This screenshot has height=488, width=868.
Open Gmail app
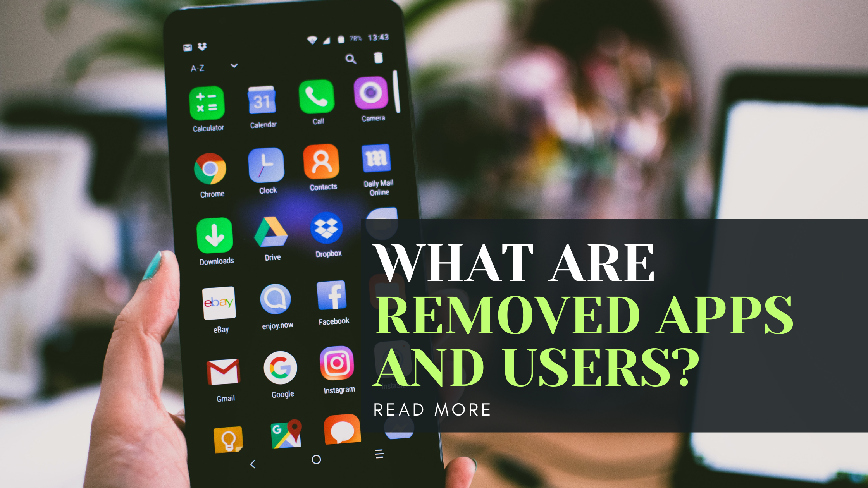coord(210,375)
